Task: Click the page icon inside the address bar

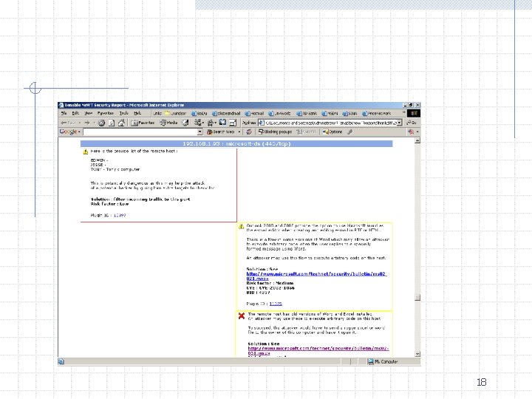Action: (x=262, y=123)
